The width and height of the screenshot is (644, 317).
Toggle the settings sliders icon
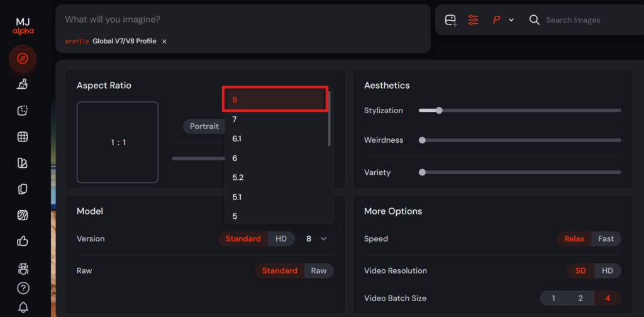(473, 20)
